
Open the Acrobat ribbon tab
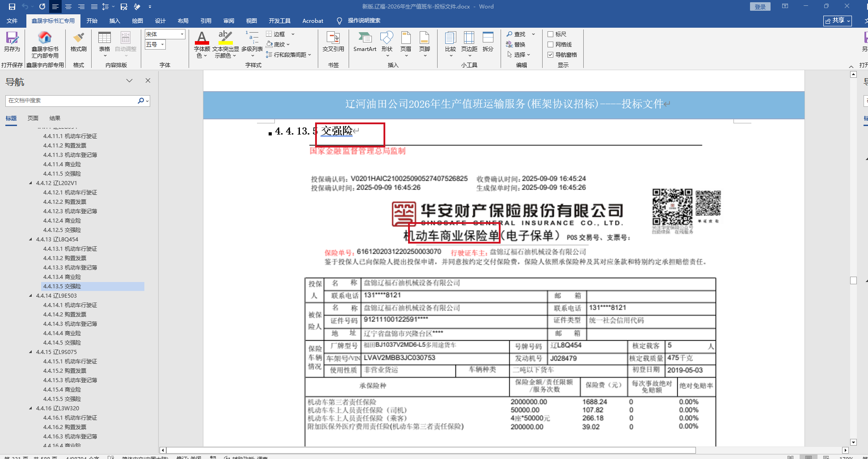(x=313, y=21)
